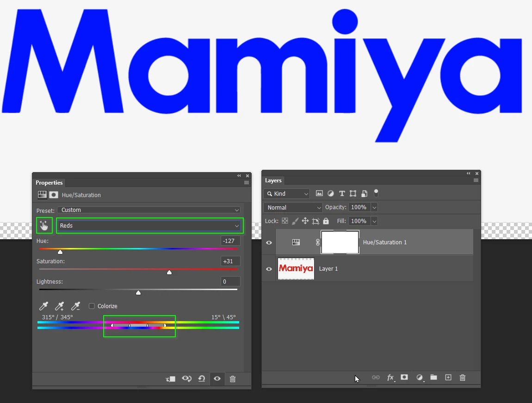The width and height of the screenshot is (532, 403).
Task: Click the Hue/Saturation adjustment icon in Properties header
Action: (42, 195)
